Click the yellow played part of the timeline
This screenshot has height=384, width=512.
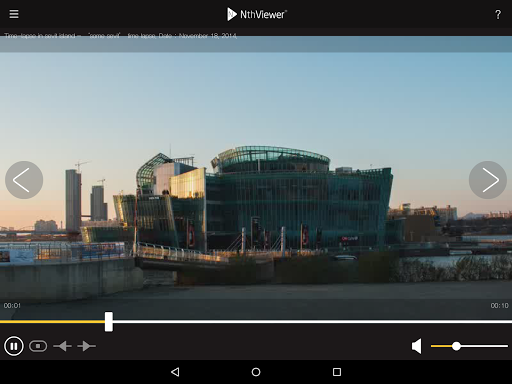pos(52,322)
